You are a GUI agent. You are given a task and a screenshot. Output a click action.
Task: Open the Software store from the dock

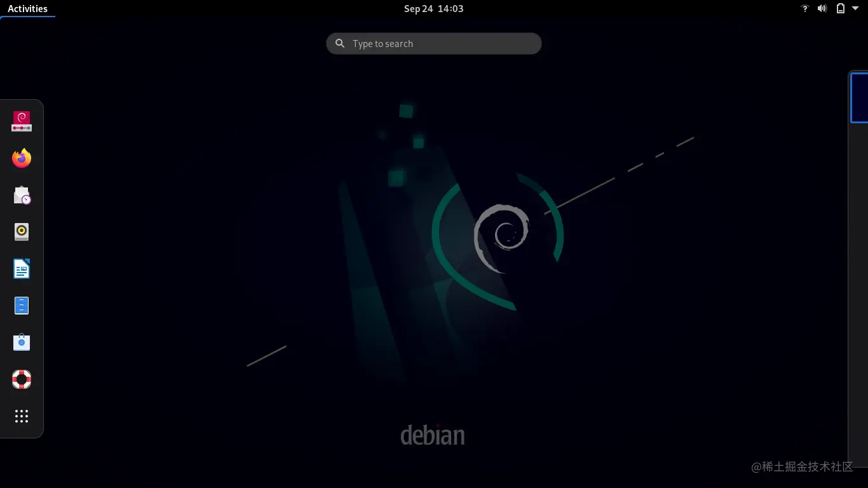pyautogui.click(x=22, y=342)
